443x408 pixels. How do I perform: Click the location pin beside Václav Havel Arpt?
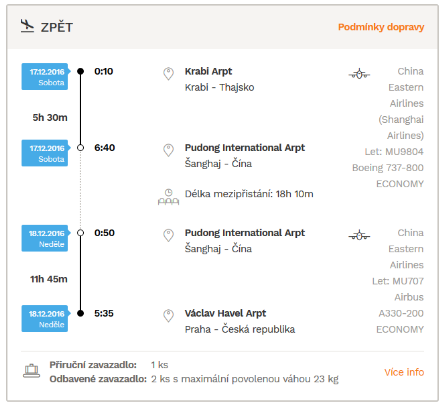click(168, 316)
